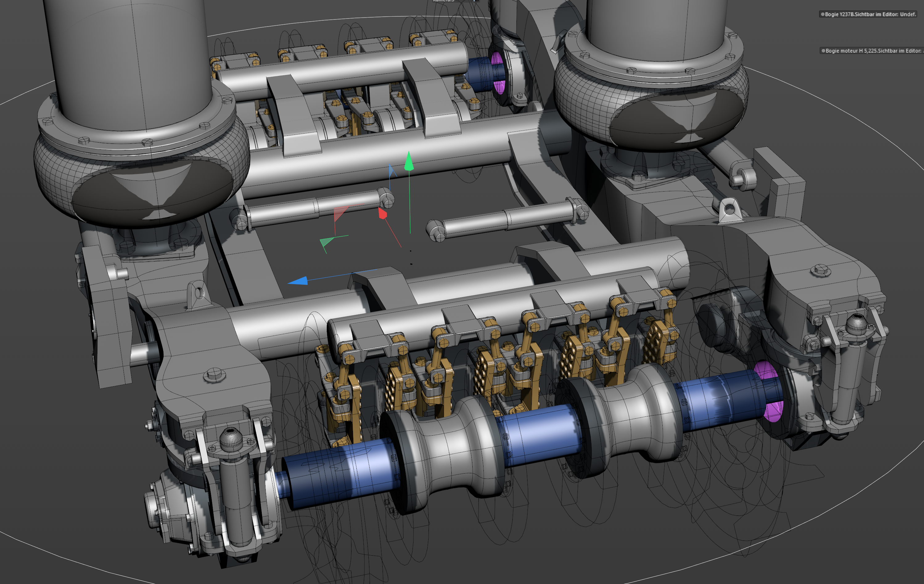Select the left air spring bellows
Viewport: 924px width, 584px height.
pos(142,177)
